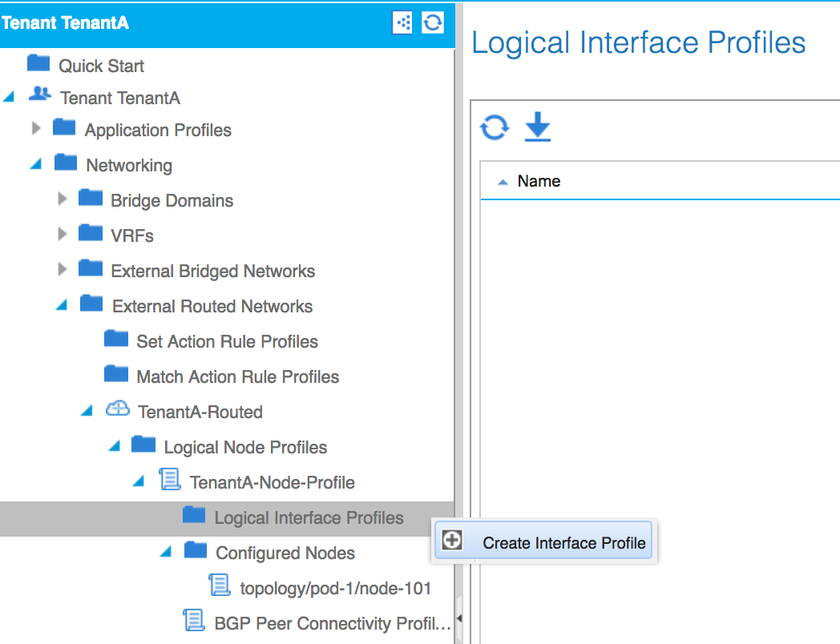Image resolution: width=840 pixels, height=644 pixels.
Task: Click the External Routed Networks folder icon
Action: 91,303
